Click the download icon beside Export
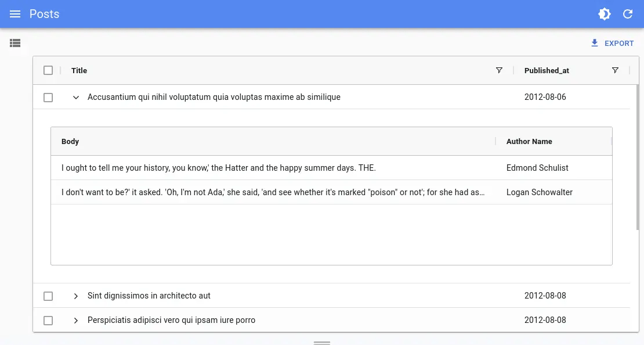Image resolution: width=644 pixels, height=345 pixels. tap(595, 43)
